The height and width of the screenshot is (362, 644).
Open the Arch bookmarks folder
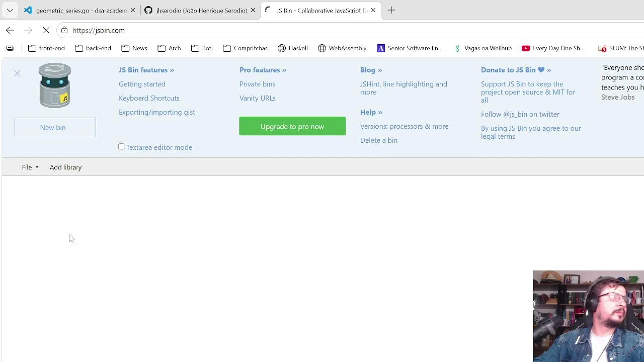[169, 48]
